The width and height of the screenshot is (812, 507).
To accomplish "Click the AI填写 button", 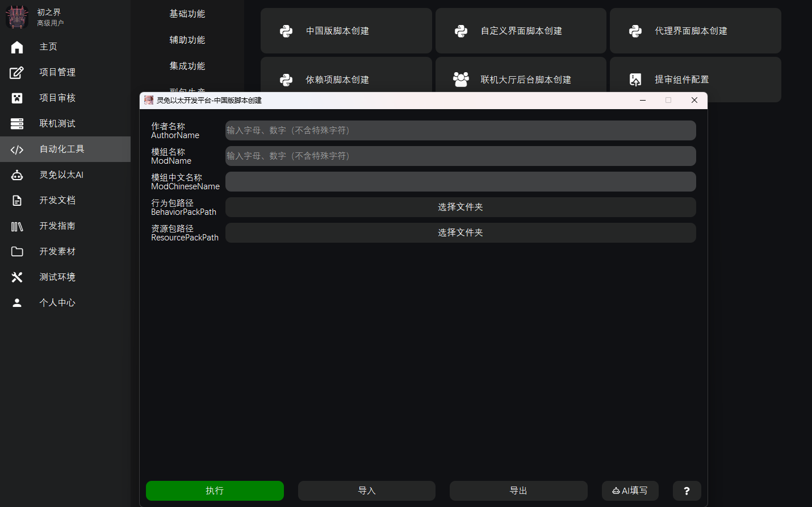I will [x=630, y=491].
